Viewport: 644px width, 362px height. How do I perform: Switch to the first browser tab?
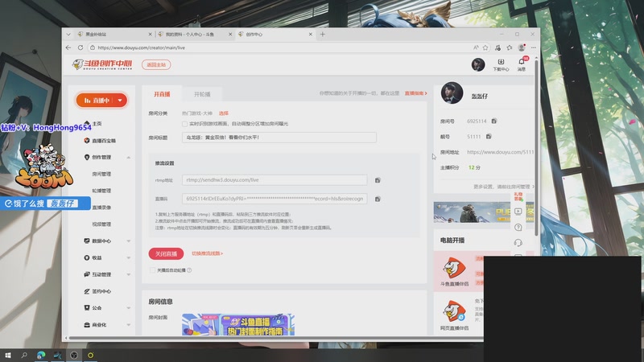click(114, 35)
